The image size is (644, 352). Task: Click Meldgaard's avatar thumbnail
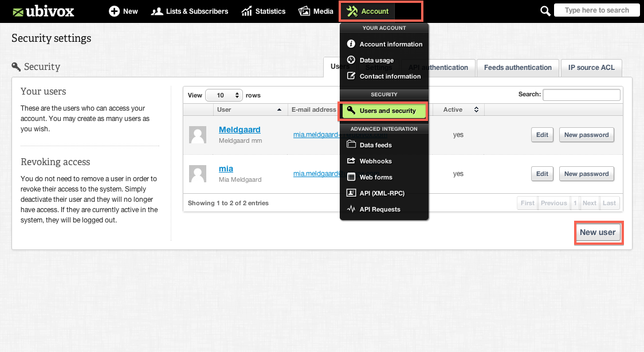pos(198,135)
